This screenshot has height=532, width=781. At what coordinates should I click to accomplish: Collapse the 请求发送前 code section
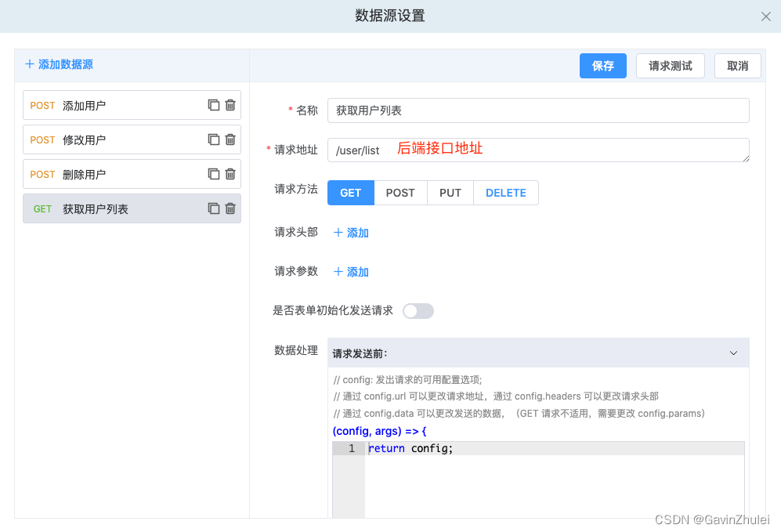tap(733, 353)
